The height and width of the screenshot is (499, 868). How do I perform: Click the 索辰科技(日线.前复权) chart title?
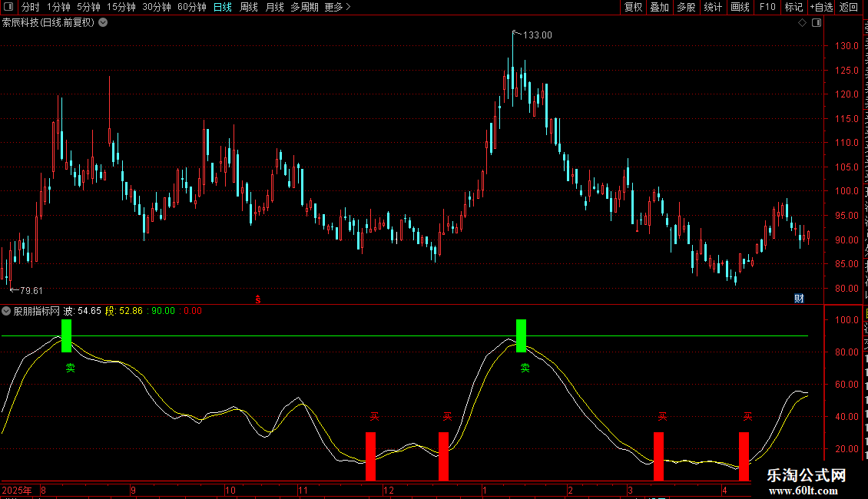point(48,23)
